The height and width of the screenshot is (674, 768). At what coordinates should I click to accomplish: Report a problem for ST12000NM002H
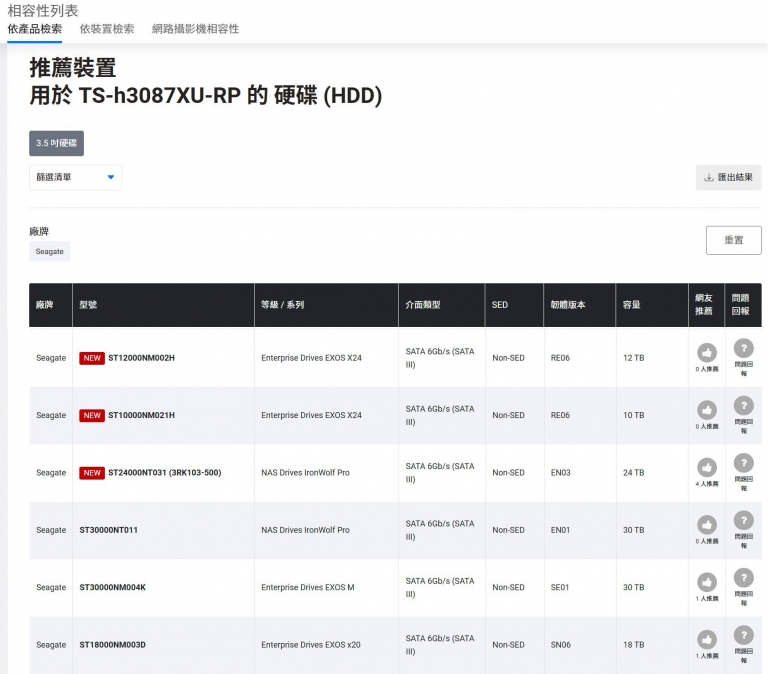click(743, 348)
